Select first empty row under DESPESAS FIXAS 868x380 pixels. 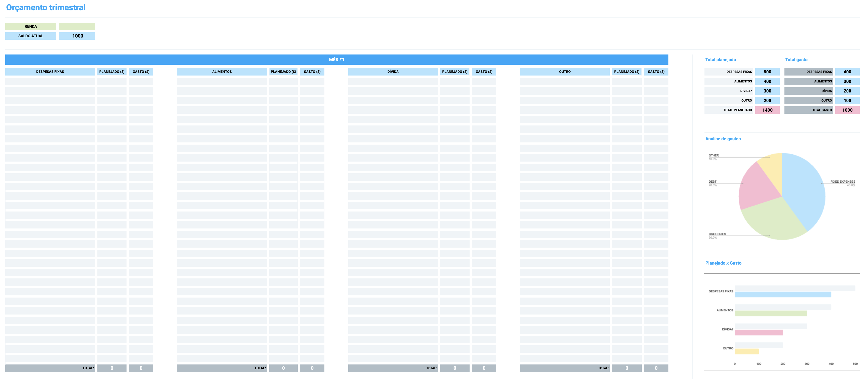pyautogui.click(x=50, y=81)
